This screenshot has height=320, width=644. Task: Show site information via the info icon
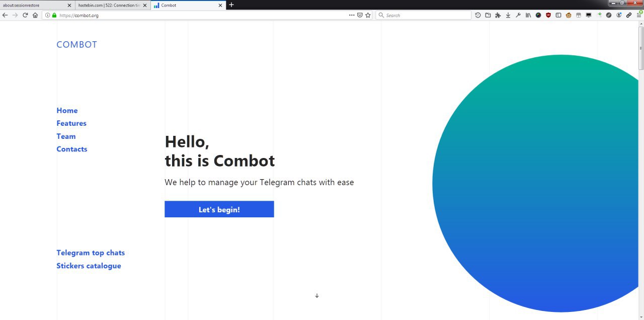click(48, 15)
